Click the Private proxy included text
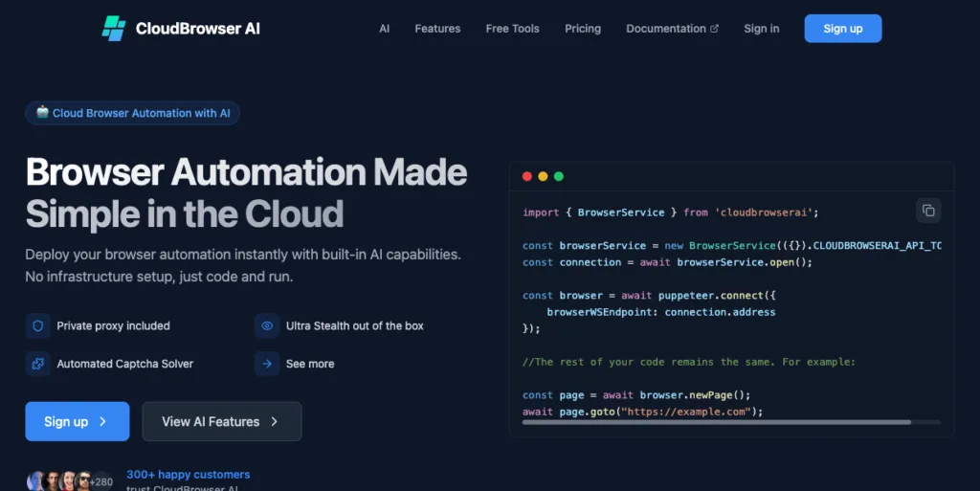This screenshot has height=491, width=980. click(113, 326)
